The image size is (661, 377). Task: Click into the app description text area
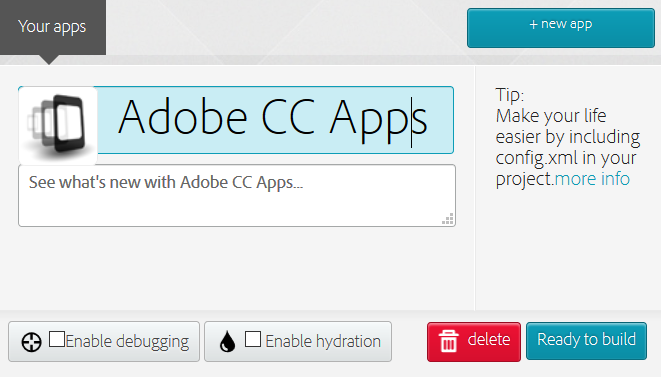[x=237, y=196]
